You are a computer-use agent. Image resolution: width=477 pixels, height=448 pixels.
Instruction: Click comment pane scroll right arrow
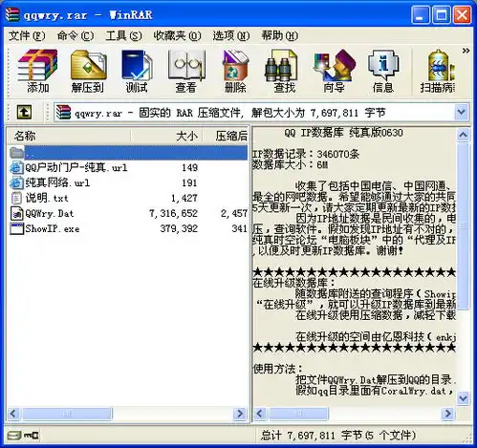(x=447, y=414)
